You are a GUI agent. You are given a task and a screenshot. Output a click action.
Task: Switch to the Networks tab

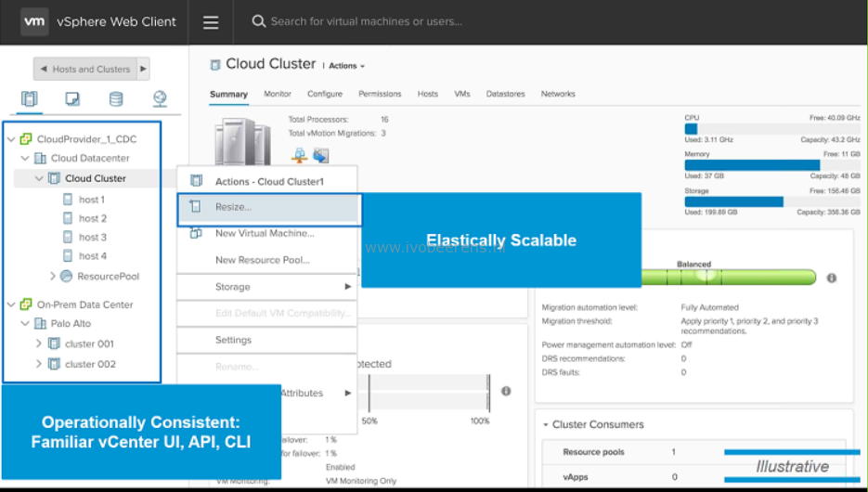[x=558, y=94]
